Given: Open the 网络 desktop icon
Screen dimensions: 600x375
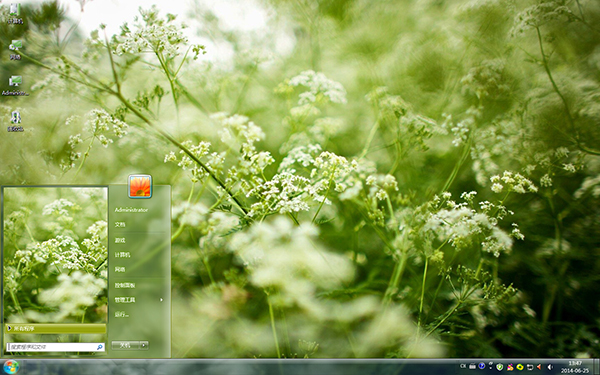Looking at the screenshot, I should coord(15,50).
